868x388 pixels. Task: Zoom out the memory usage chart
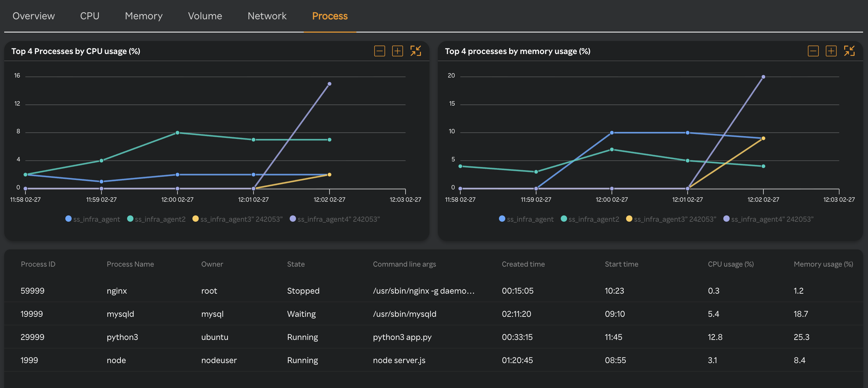[x=813, y=51]
